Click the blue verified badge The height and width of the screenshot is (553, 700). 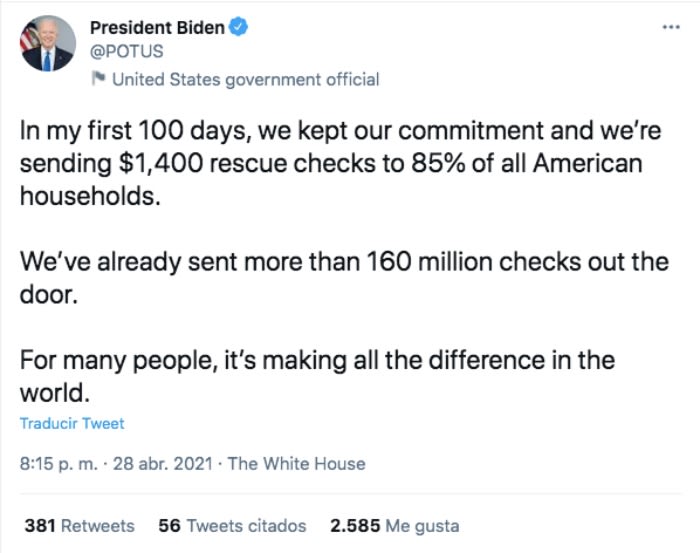tap(238, 29)
